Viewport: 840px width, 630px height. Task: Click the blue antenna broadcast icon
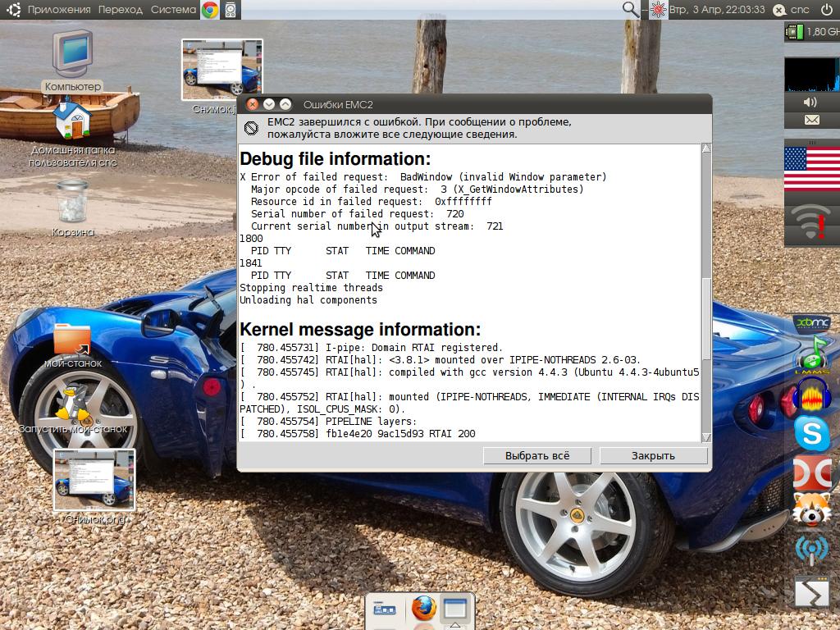[x=812, y=550]
